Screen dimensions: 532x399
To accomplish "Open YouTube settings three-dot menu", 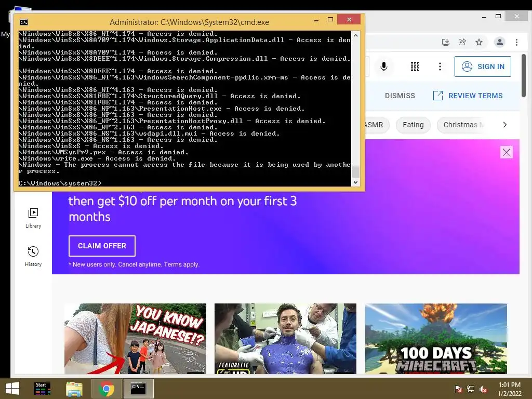I will (x=440, y=66).
